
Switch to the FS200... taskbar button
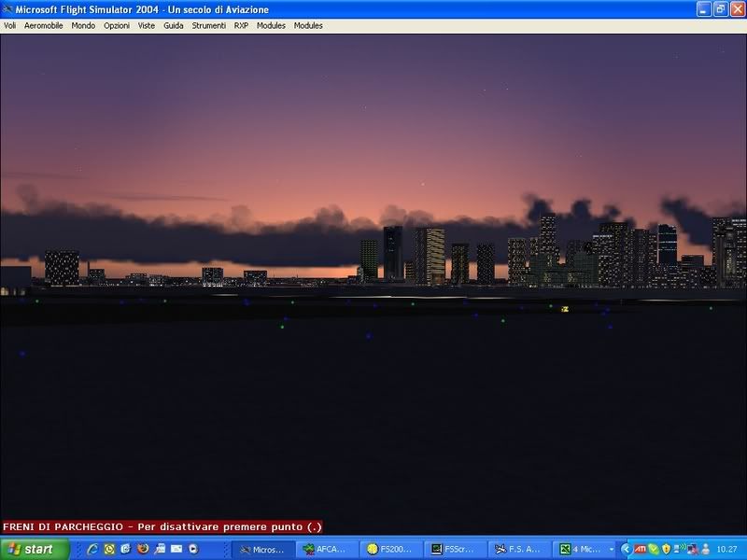[x=391, y=550]
